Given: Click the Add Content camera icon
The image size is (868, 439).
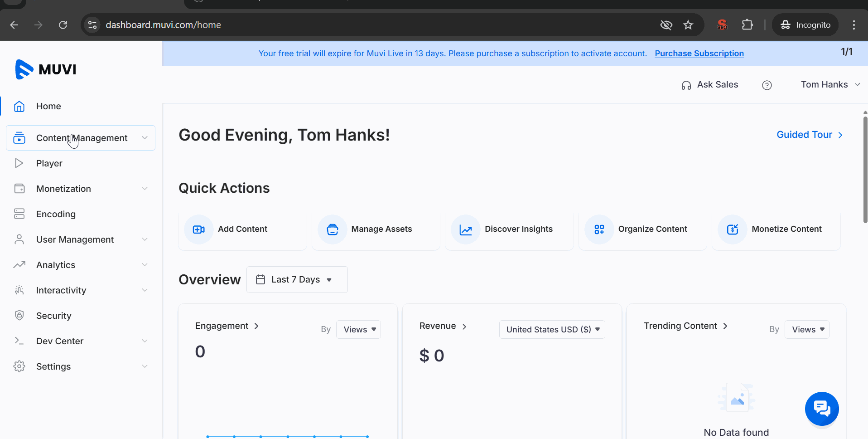Looking at the screenshot, I should tap(198, 229).
